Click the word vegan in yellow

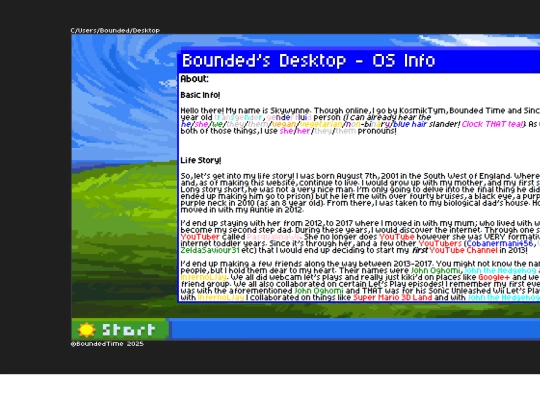284,124
